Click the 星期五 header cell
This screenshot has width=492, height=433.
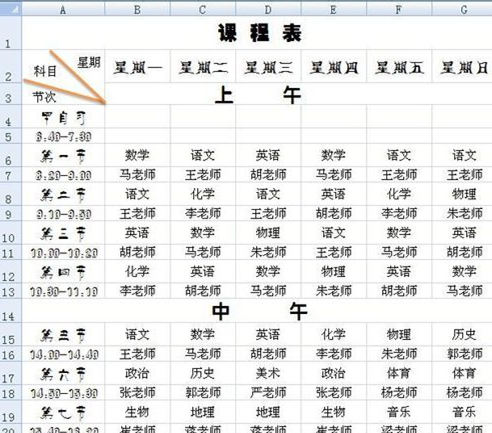(399, 66)
